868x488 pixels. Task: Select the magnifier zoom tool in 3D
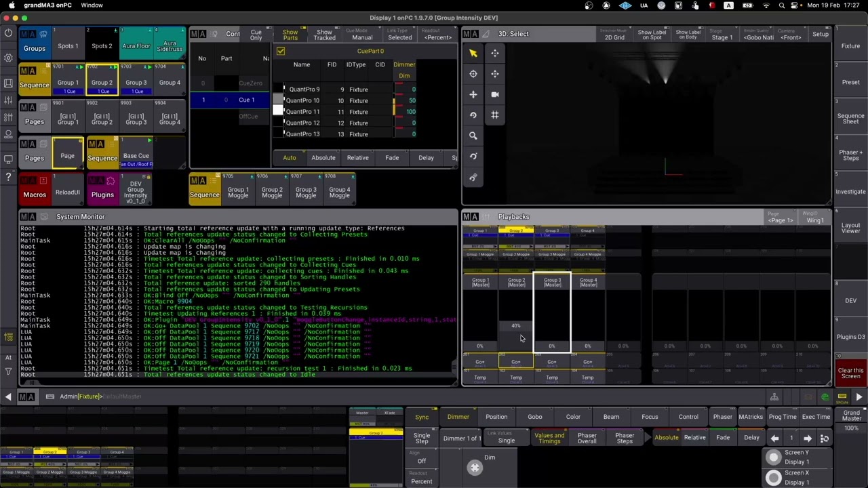[x=473, y=136]
